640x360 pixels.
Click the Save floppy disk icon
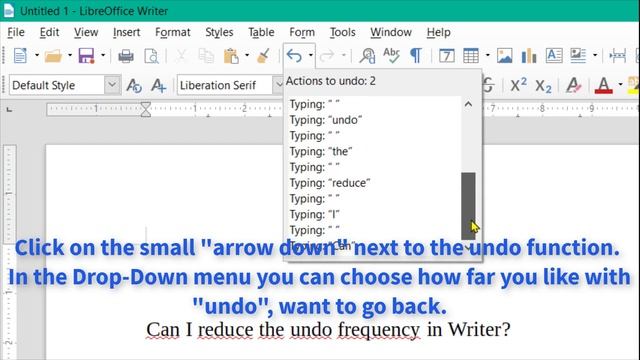[x=86, y=56]
